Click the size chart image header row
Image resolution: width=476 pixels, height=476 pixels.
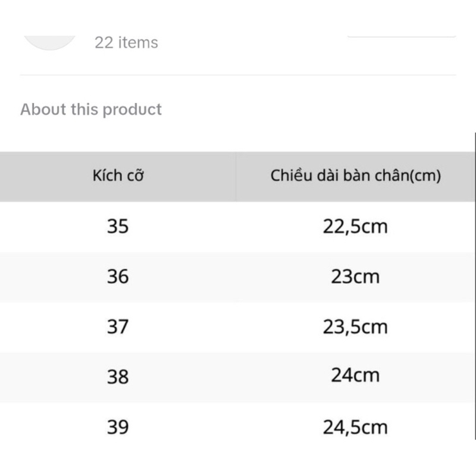[237, 176]
